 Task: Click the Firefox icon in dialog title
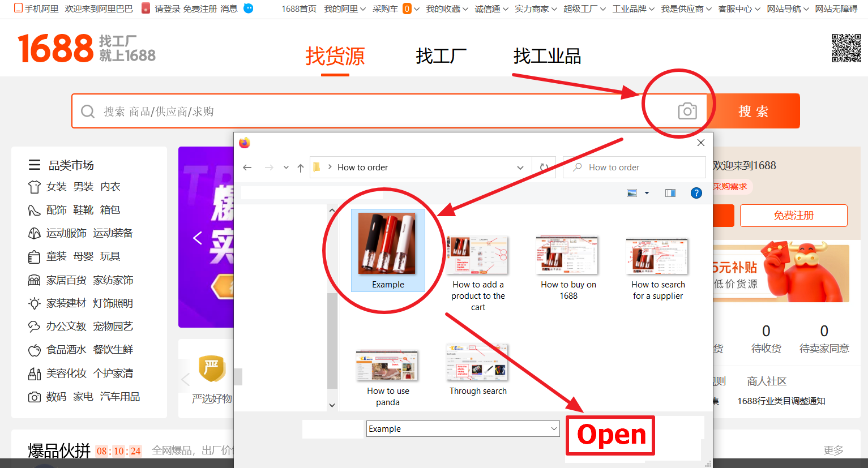pos(245,143)
